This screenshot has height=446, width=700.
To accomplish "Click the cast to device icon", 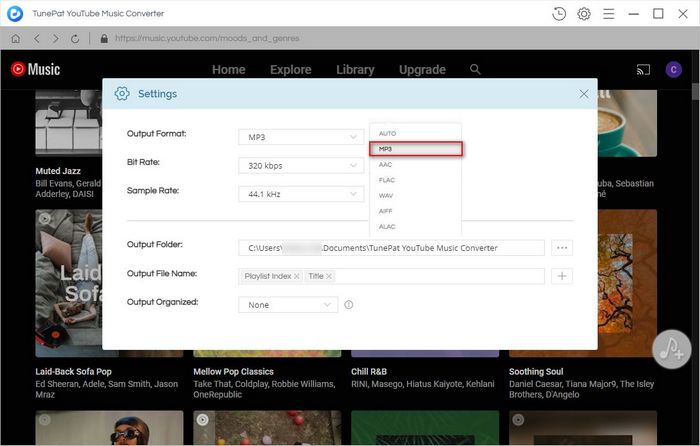I will [643, 70].
